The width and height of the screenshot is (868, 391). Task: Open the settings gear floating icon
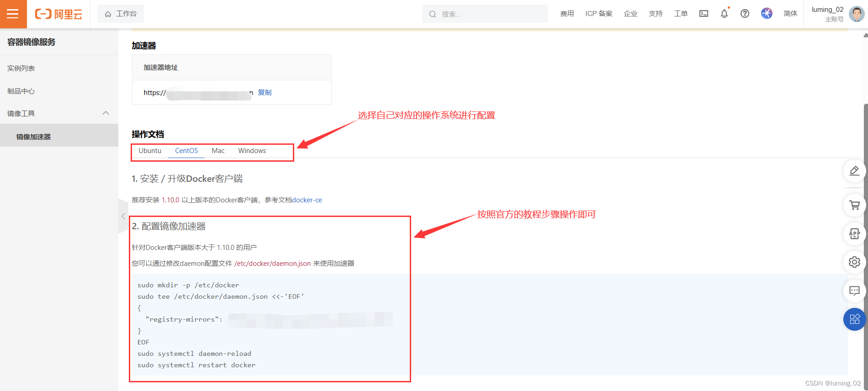point(854,262)
